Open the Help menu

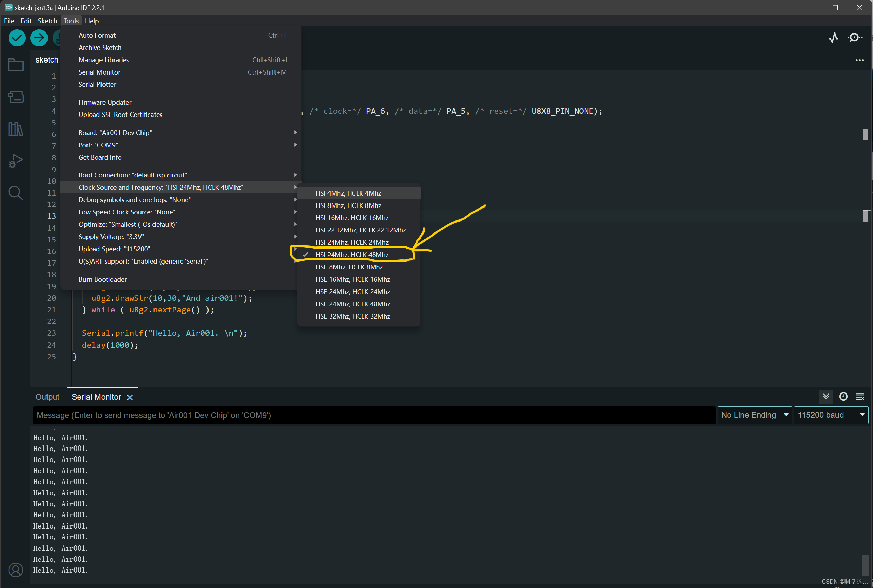(92, 21)
